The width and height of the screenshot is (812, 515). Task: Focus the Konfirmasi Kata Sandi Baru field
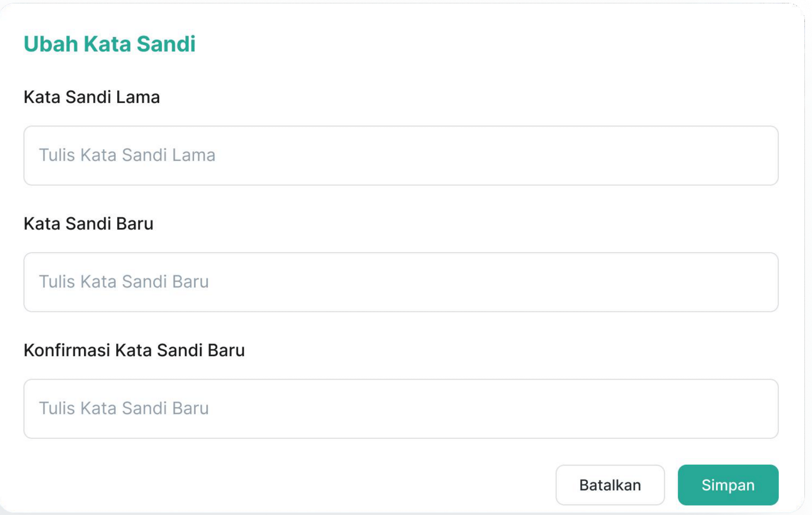click(401, 409)
